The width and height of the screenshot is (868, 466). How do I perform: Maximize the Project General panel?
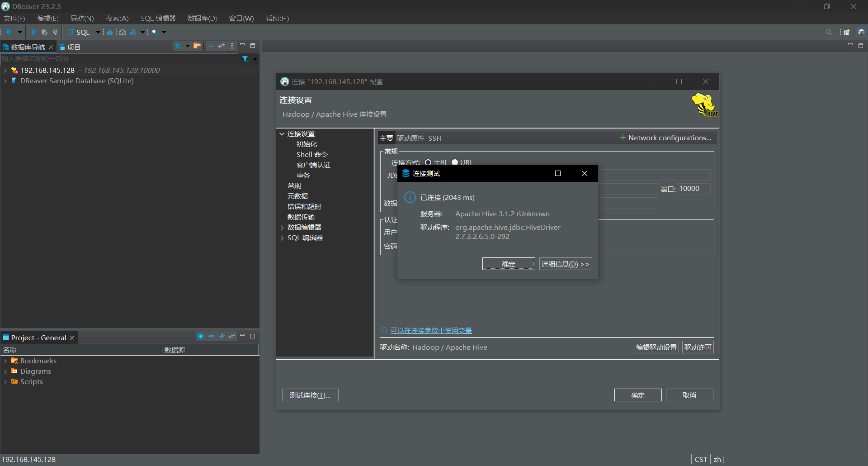253,336
